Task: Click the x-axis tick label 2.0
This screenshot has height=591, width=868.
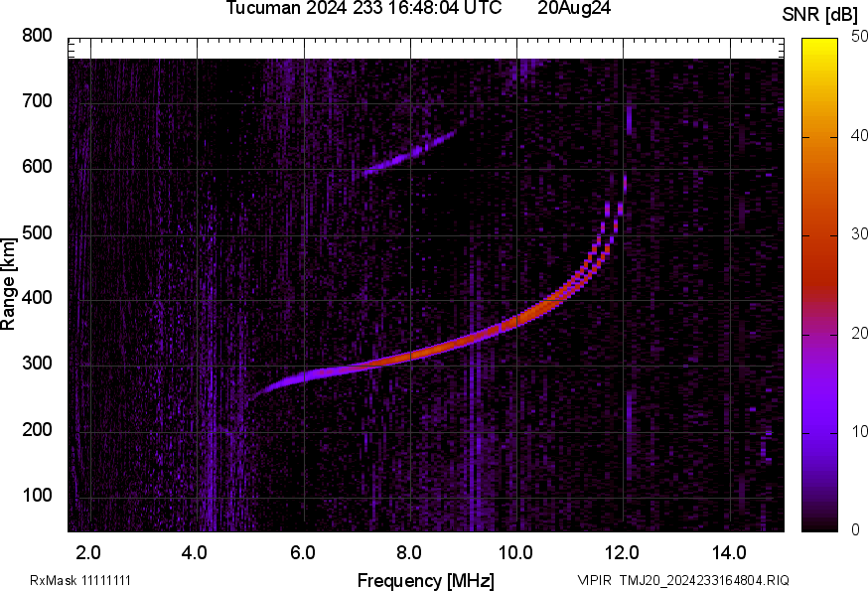Action: click(88, 552)
